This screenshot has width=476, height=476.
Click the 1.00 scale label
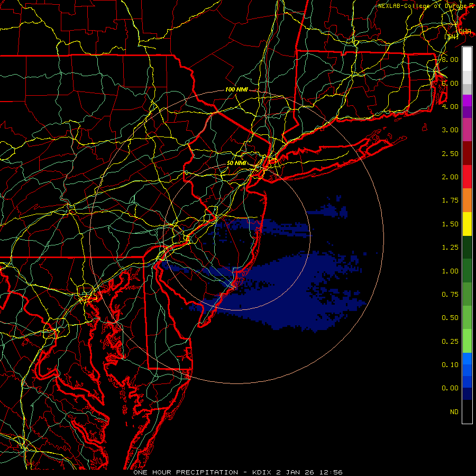click(x=450, y=271)
